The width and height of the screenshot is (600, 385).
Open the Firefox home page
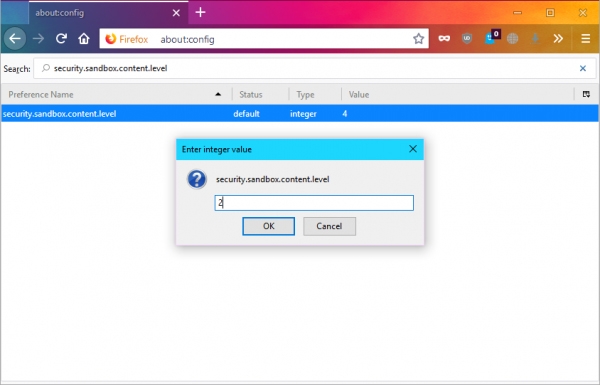tap(84, 39)
